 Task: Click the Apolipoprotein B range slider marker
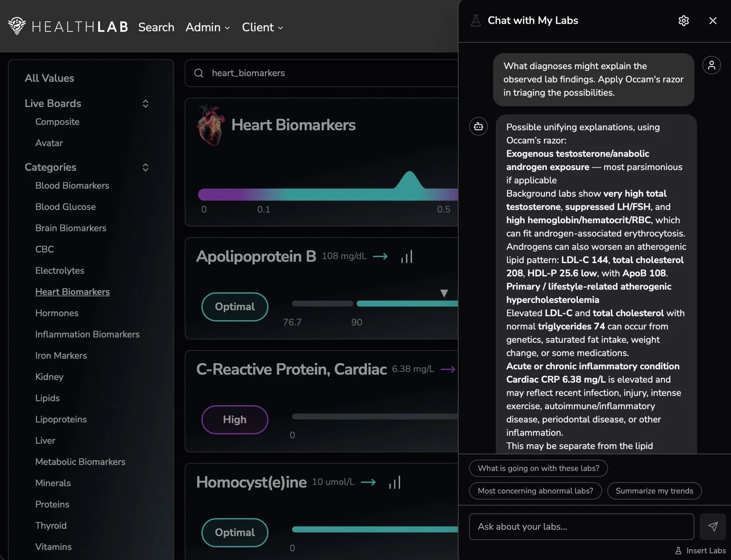click(x=444, y=293)
